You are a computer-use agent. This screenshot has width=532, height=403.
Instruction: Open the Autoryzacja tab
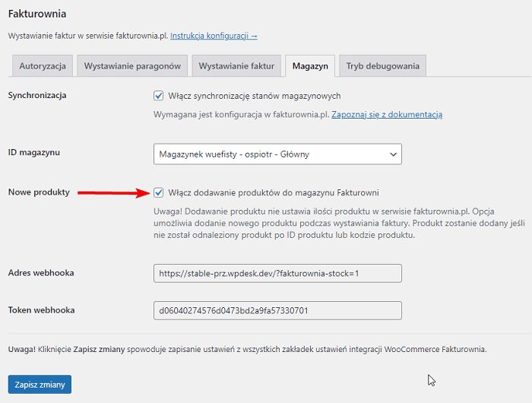pyautogui.click(x=43, y=66)
